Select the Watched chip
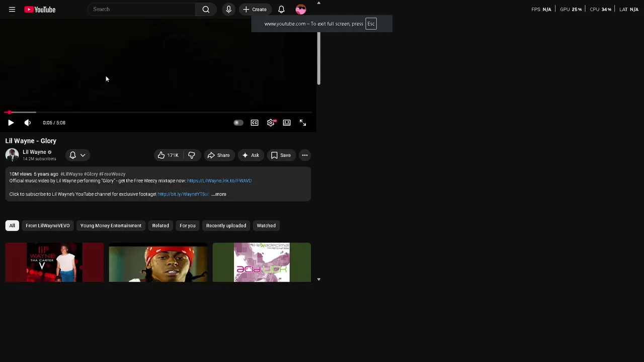644x362 pixels. click(266, 226)
